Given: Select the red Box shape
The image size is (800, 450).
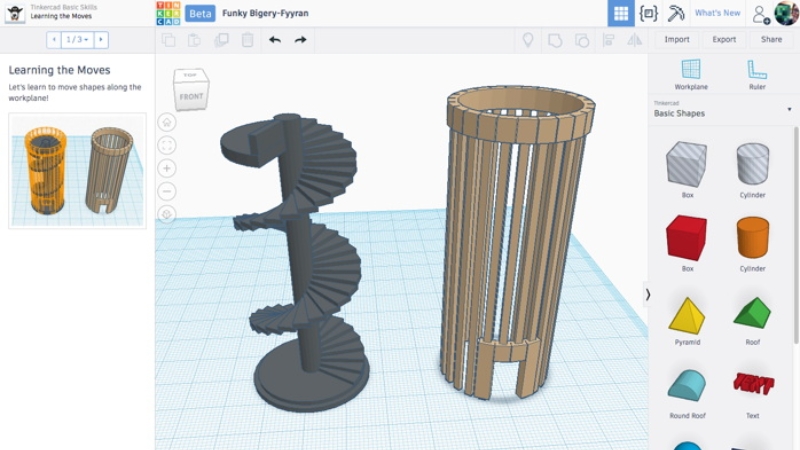Looking at the screenshot, I should click(687, 238).
